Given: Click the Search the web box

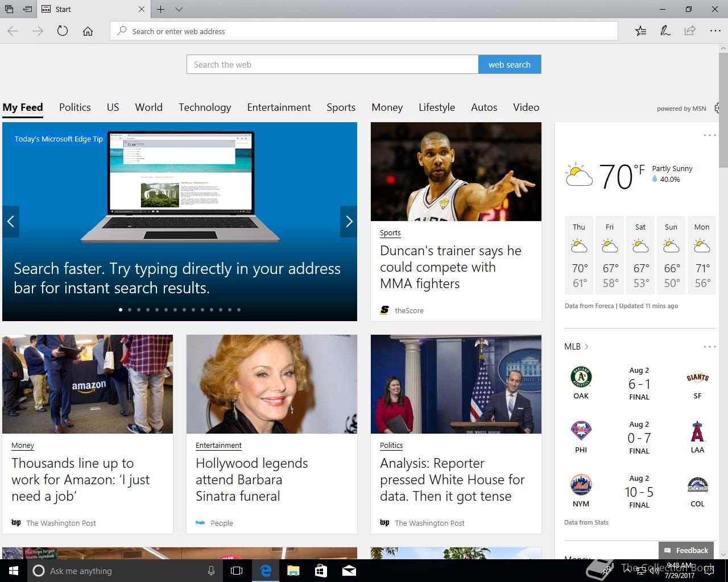Looking at the screenshot, I should [333, 64].
